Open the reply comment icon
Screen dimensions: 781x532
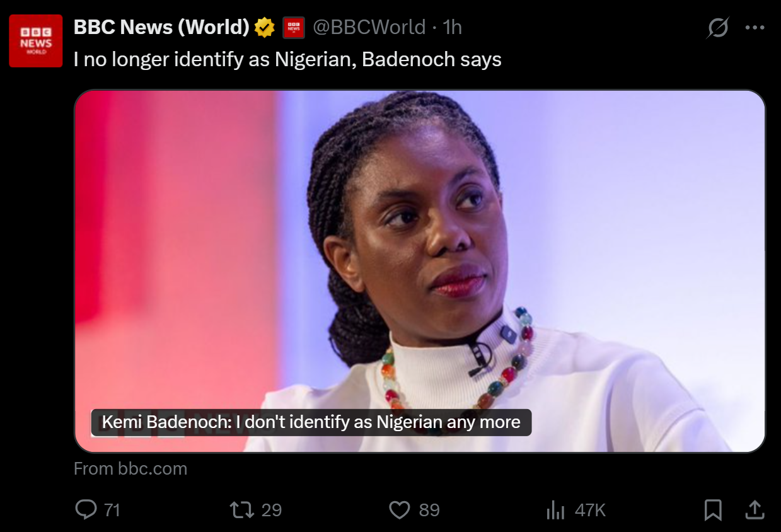pyautogui.click(x=86, y=509)
